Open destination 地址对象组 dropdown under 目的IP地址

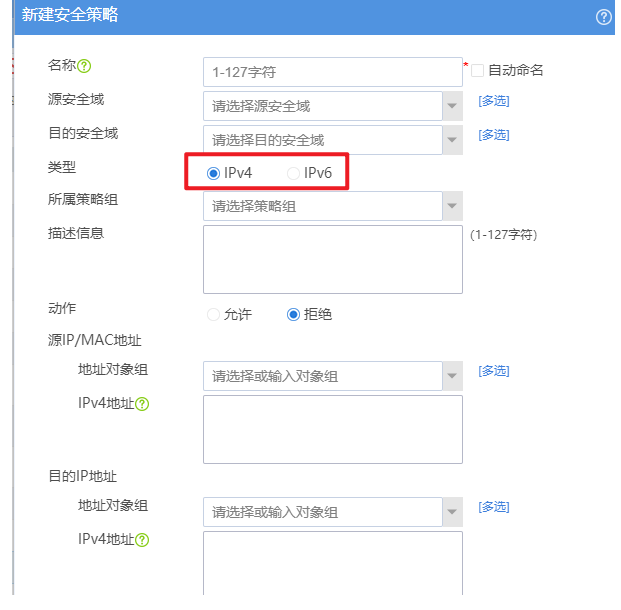coord(452,512)
